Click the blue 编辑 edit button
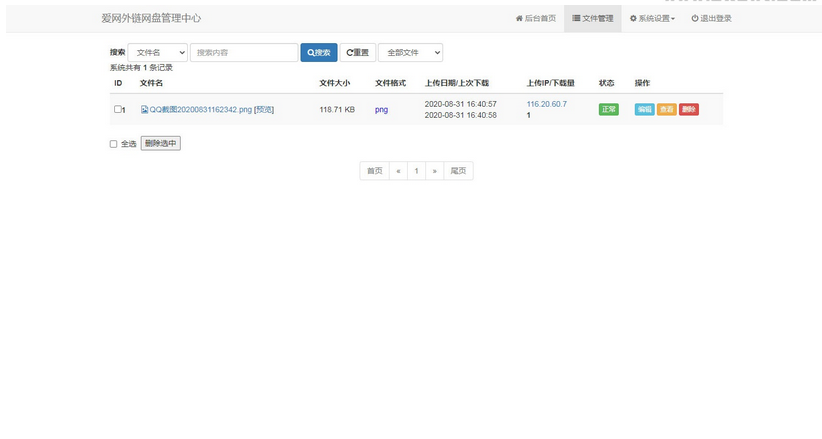822x439 pixels. 644,109
